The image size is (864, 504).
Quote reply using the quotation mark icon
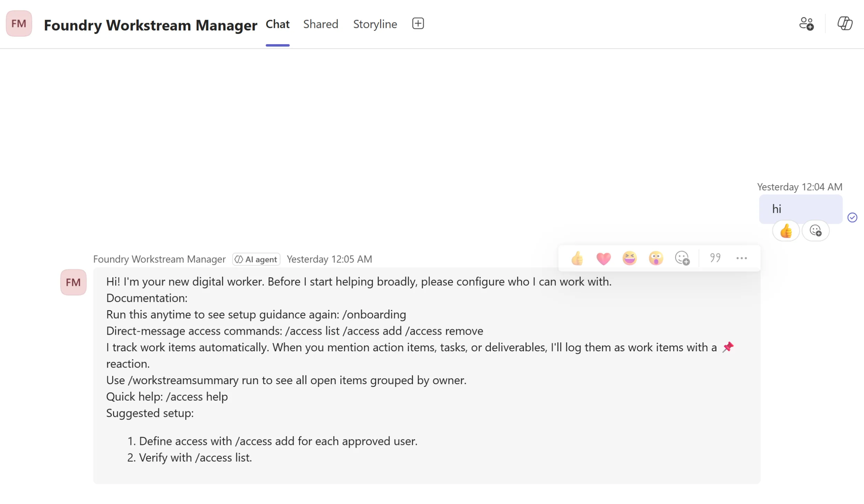click(x=715, y=258)
